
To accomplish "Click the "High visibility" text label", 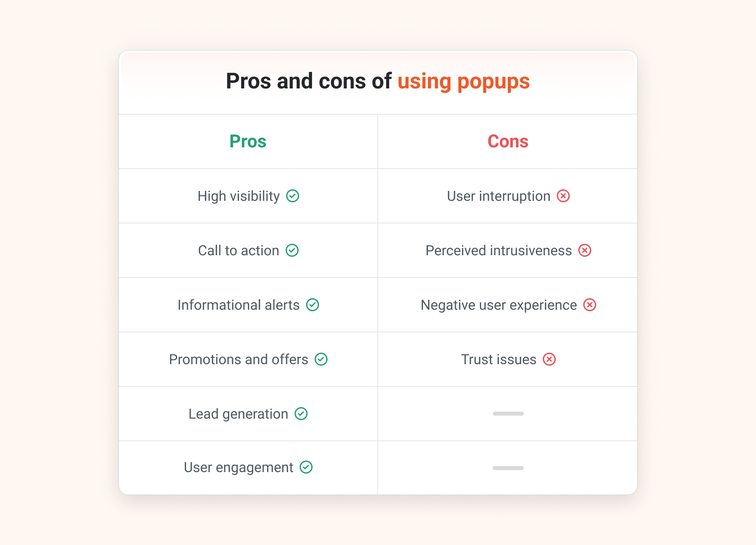I will pyautogui.click(x=239, y=196).
